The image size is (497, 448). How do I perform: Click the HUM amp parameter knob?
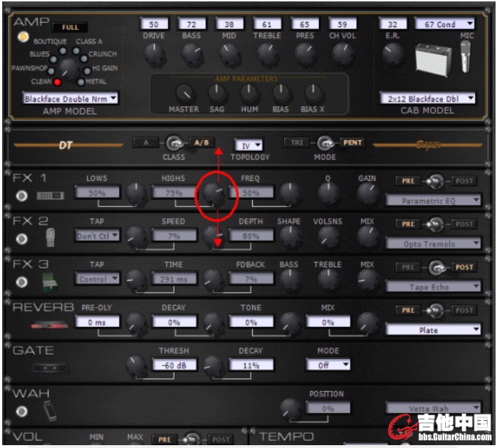point(249,93)
